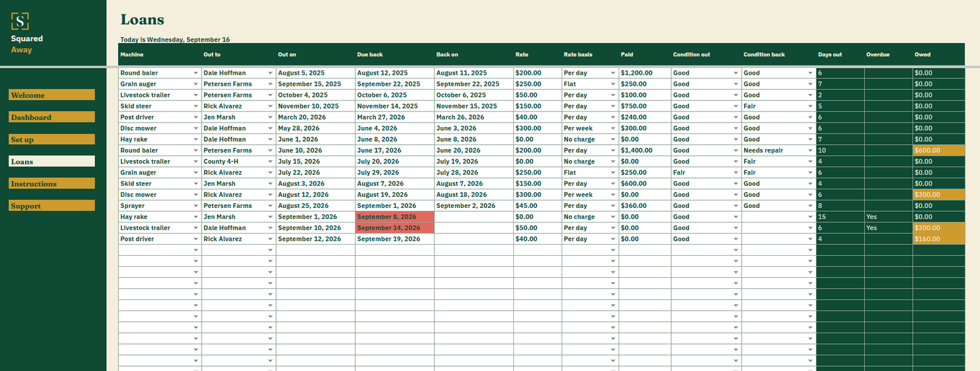Open Machine dropdown in first empty row
The width and height of the screenshot is (980, 371).
196,250
